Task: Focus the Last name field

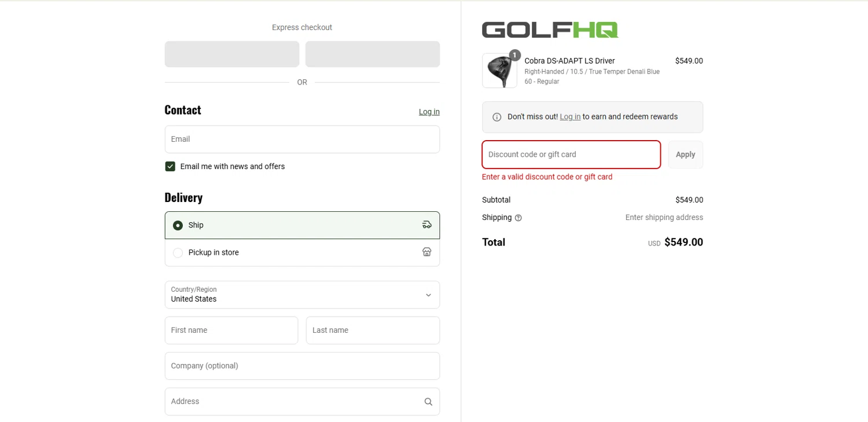Action: (373, 331)
